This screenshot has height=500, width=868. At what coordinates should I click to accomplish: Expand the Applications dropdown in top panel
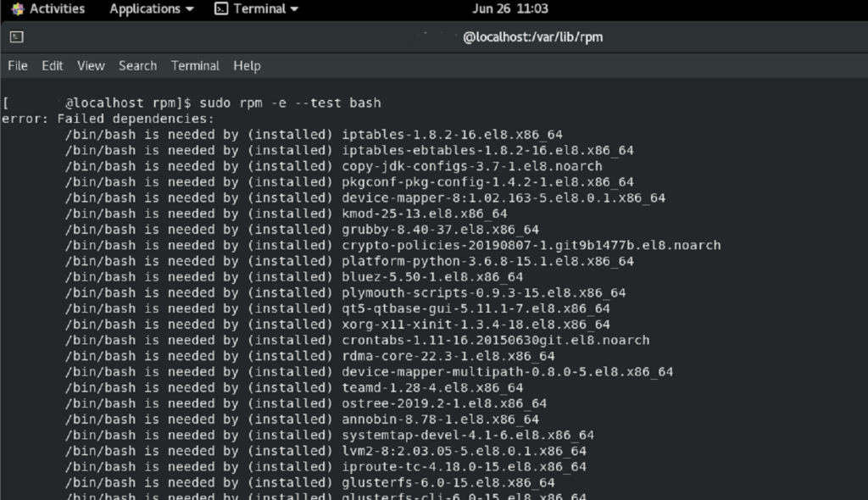click(152, 9)
